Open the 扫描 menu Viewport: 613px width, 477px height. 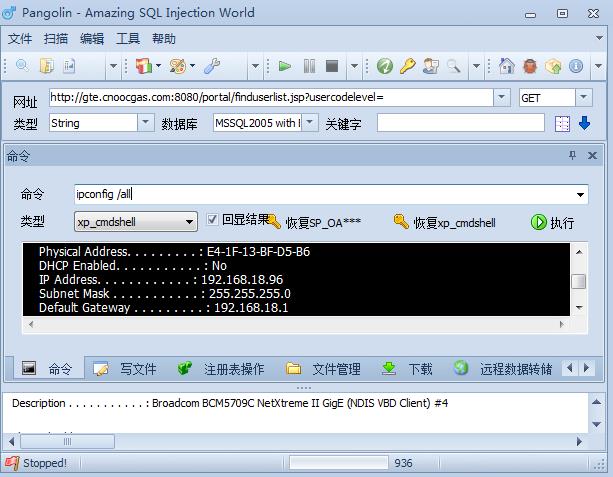56,39
